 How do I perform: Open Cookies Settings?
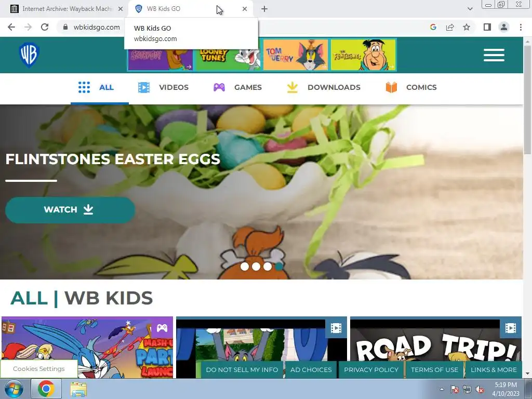coord(38,369)
